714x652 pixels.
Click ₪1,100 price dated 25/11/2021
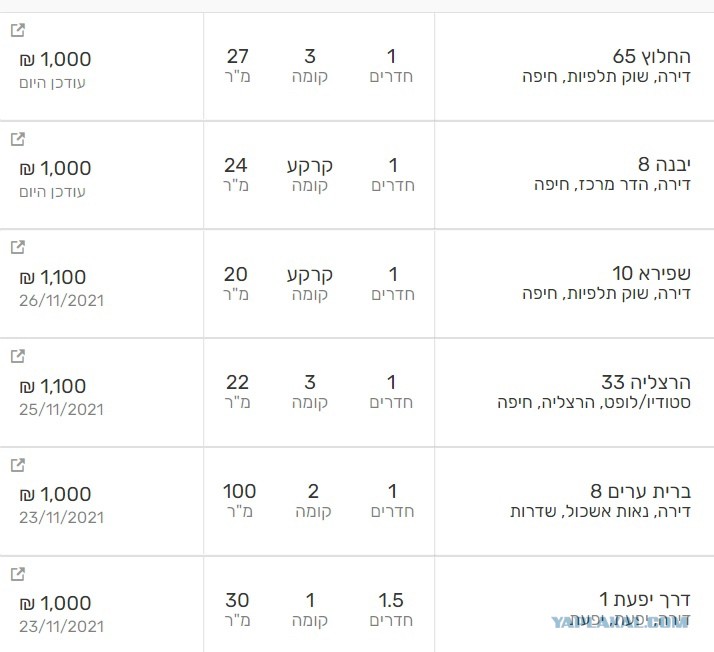(x=53, y=386)
